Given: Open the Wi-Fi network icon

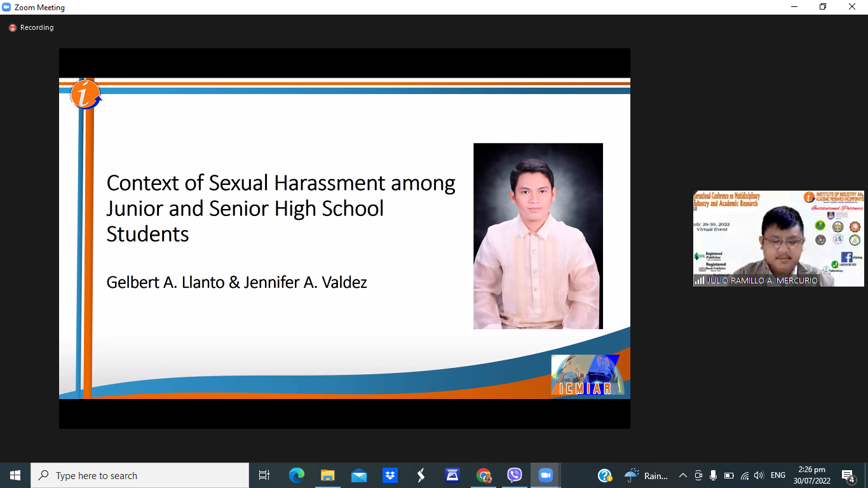Looking at the screenshot, I should [x=744, y=475].
